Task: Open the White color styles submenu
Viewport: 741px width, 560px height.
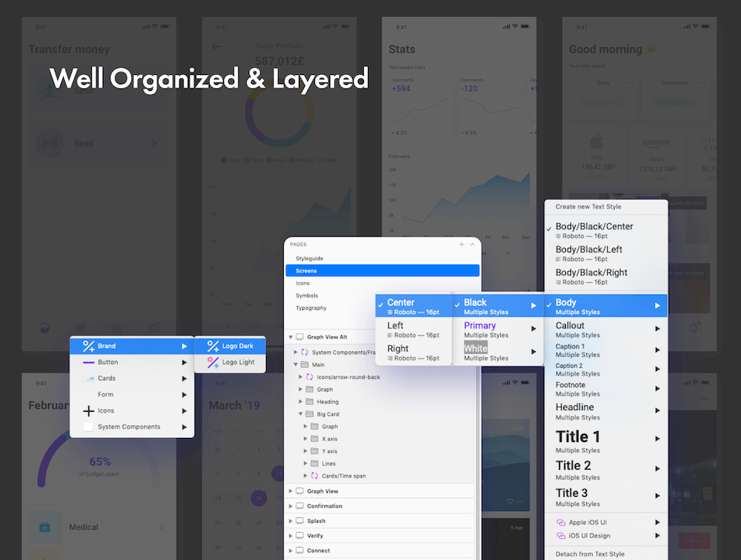Action: [498, 353]
